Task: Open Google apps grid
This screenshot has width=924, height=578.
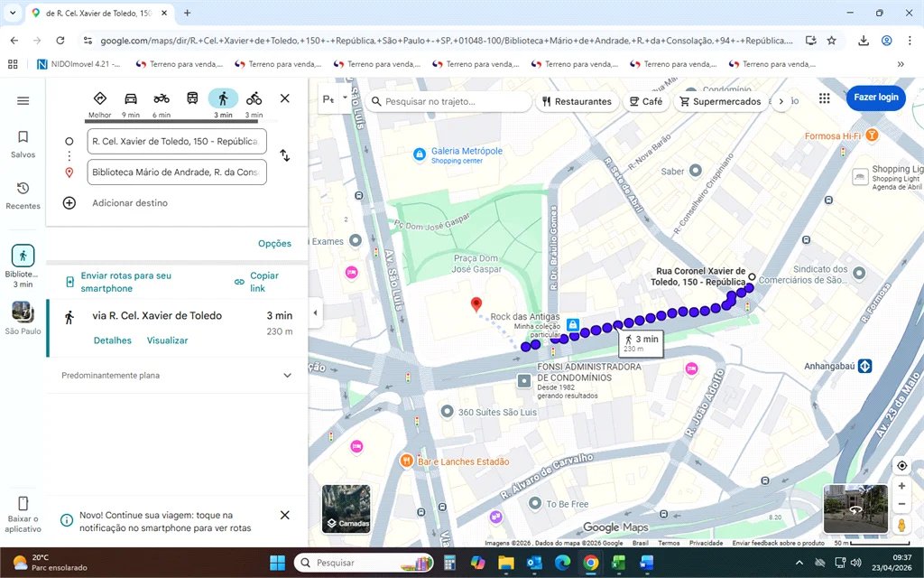Action: click(x=825, y=98)
